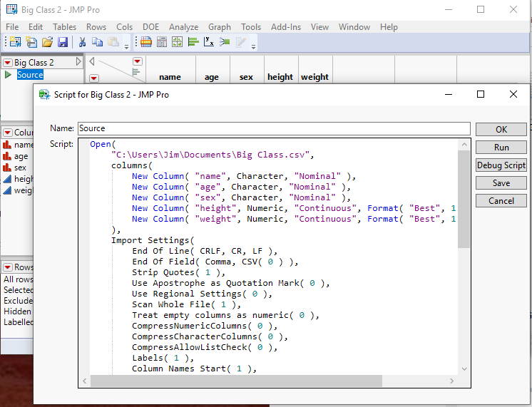Click the New Data Table toolbar icon

[15, 42]
